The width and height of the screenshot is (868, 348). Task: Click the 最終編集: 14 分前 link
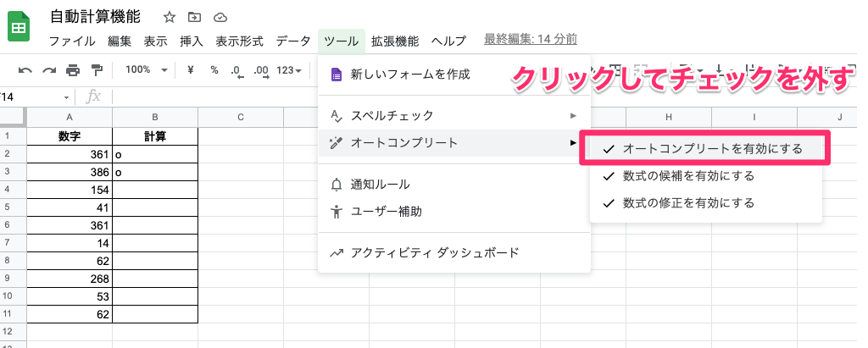531,39
